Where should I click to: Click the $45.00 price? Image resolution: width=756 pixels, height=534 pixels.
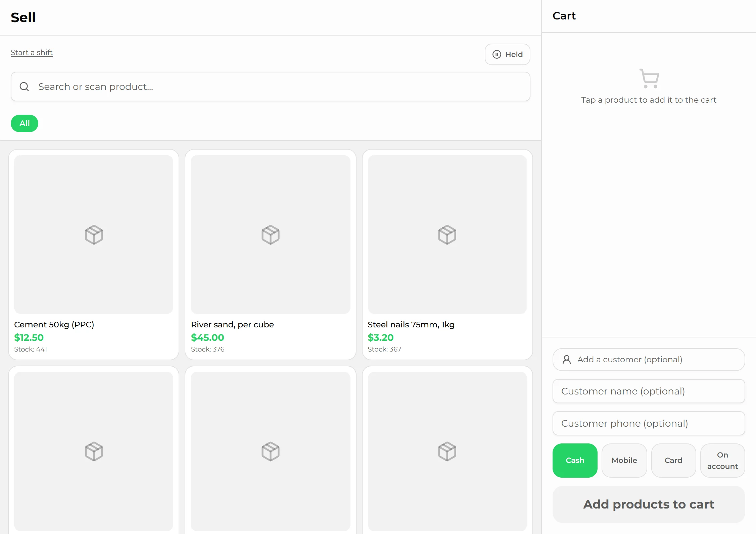[x=207, y=337]
